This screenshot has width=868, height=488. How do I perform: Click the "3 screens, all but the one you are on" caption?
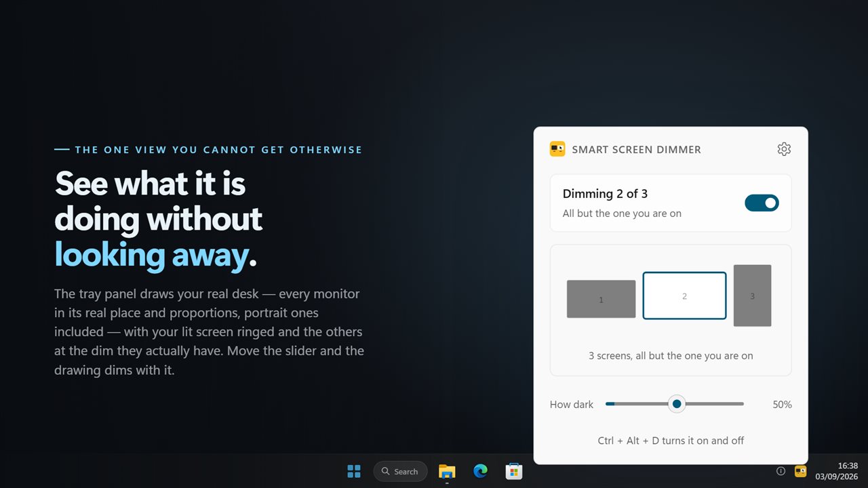671,356
